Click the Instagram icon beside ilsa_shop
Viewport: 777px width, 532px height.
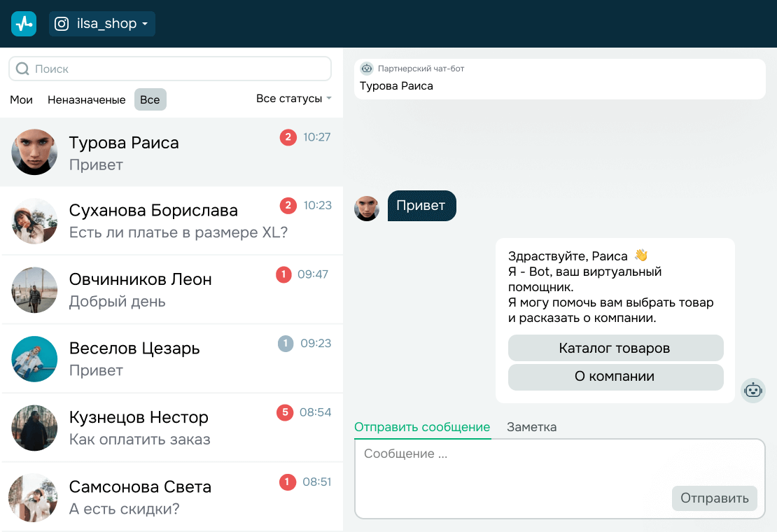click(62, 24)
